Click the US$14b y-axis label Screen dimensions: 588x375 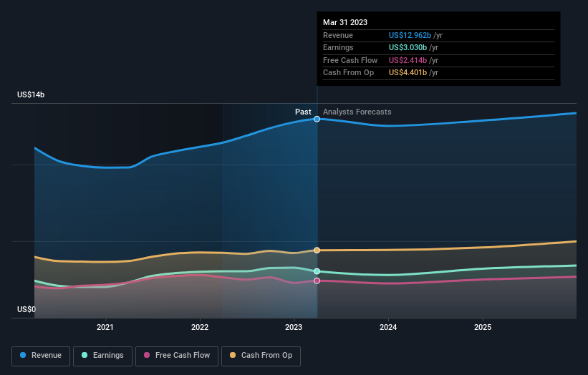tap(31, 94)
